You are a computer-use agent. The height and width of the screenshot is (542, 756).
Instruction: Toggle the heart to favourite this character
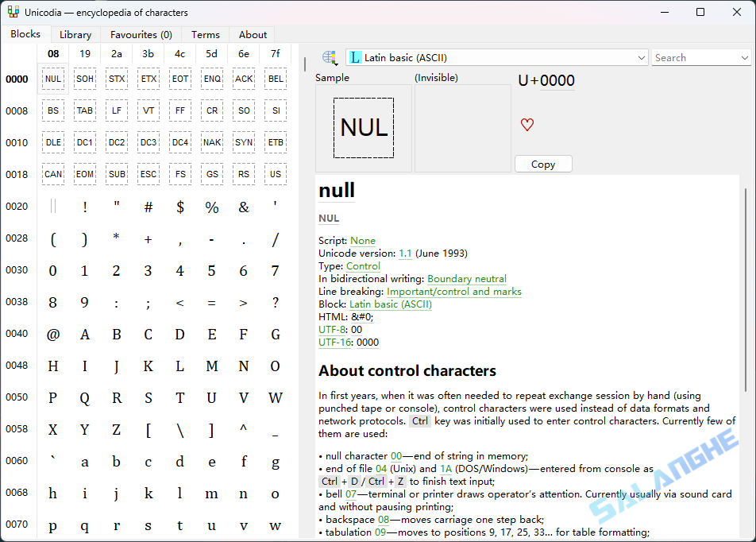point(526,125)
